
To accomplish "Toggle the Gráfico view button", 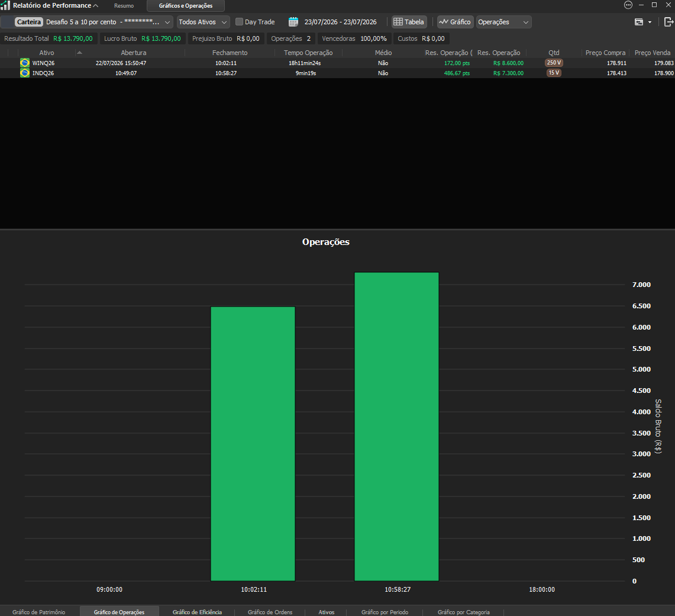I will coord(456,22).
